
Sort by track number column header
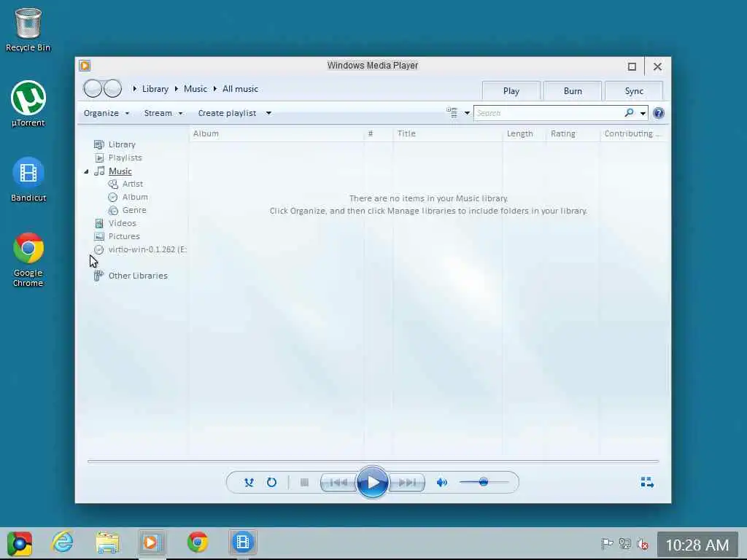tap(379, 134)
